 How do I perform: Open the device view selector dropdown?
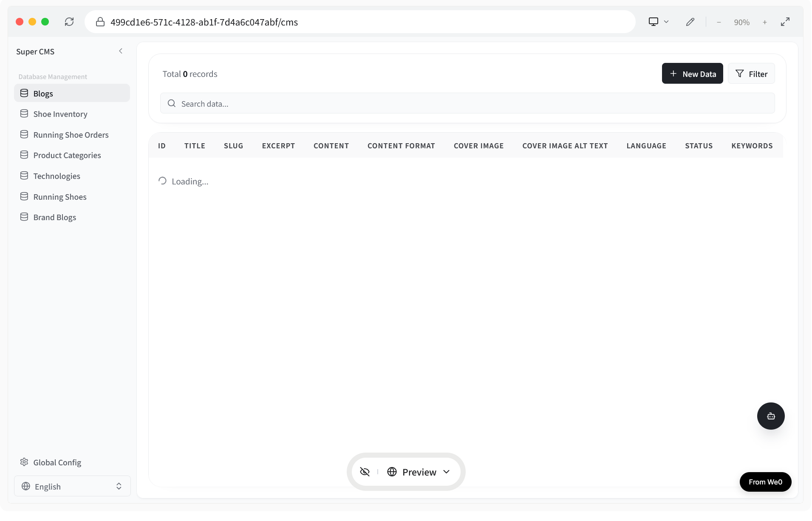point(659,22)
